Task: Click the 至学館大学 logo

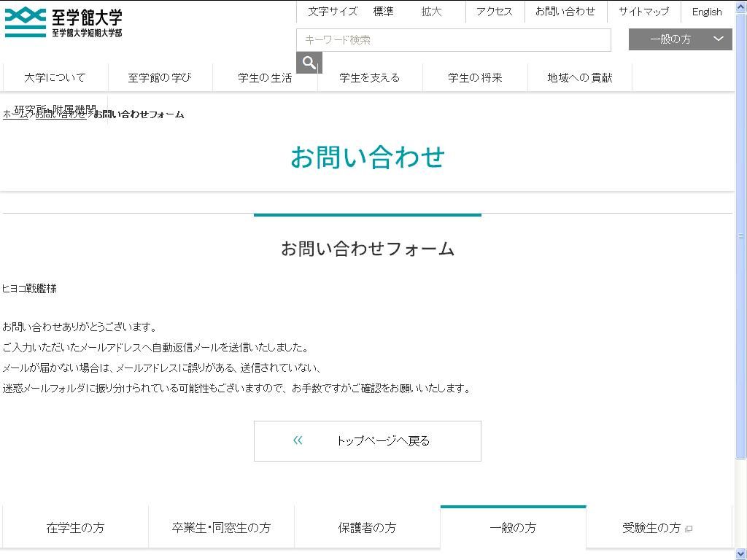Action: 63,23
